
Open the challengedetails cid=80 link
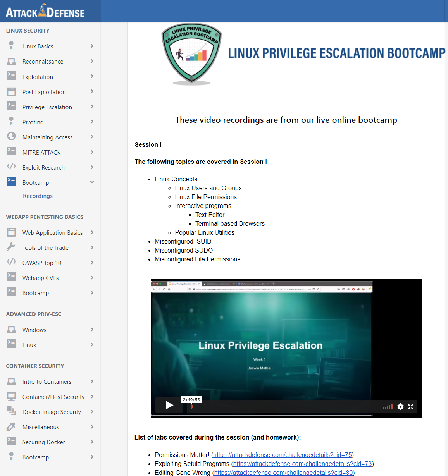point(284,473)
